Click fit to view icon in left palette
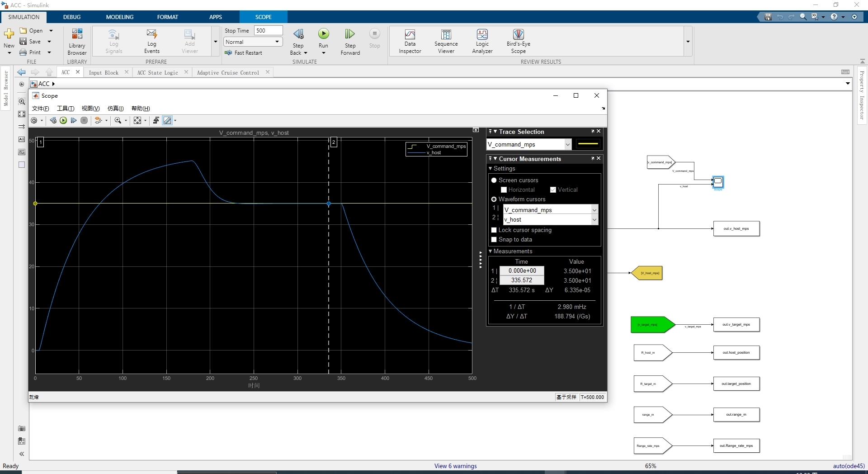The height and width of the screenshot is (474, 868). (x=22, y=114)
